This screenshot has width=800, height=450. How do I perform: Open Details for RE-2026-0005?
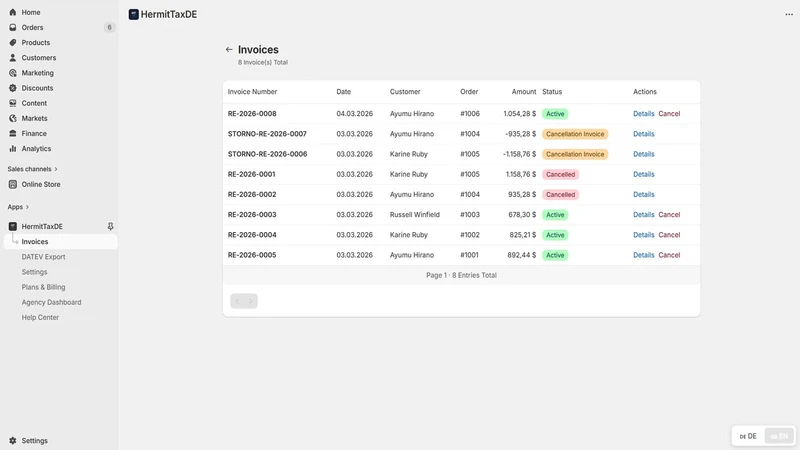pyautogui.click(x=643, y=255)
